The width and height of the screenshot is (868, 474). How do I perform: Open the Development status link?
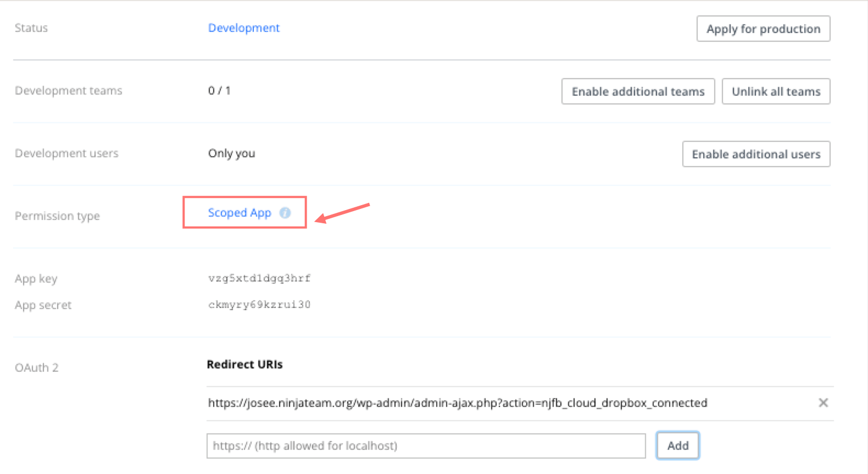(244, 28)
